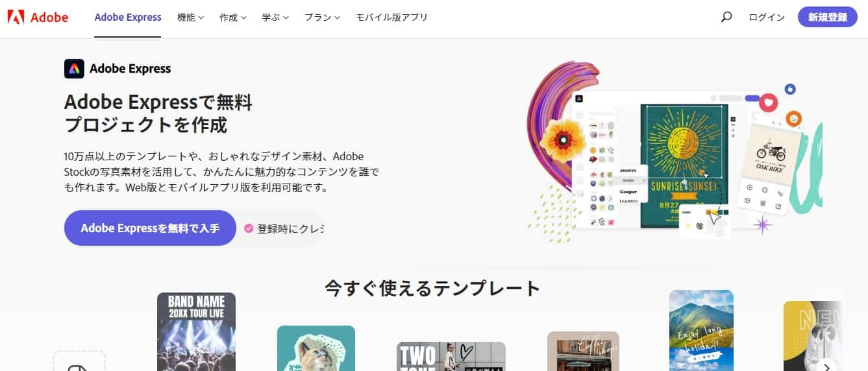
Task: Click the Adobe Express app logo icon
Action: coord(74,69)
